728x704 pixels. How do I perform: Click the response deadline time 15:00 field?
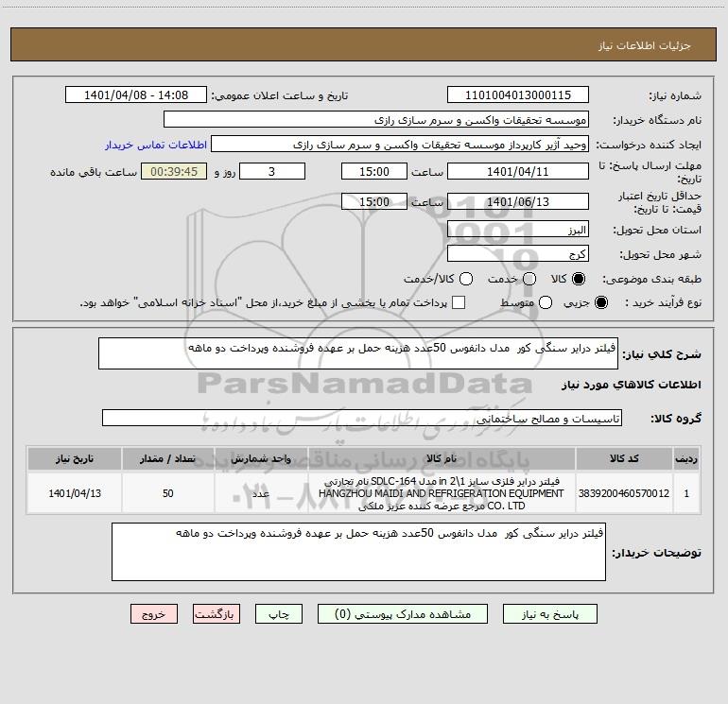pyautogui.click(x=374, y=171)
